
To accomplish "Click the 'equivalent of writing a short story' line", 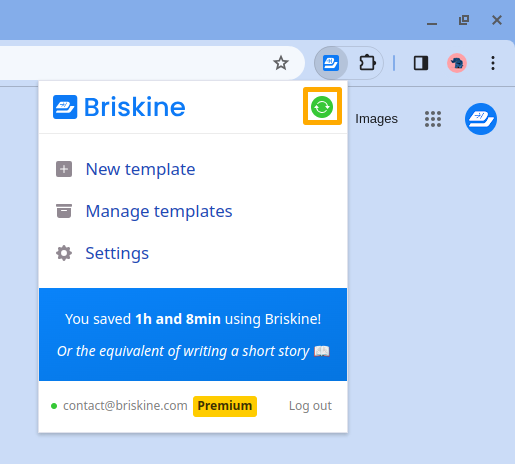I will (x=193, y=351).
